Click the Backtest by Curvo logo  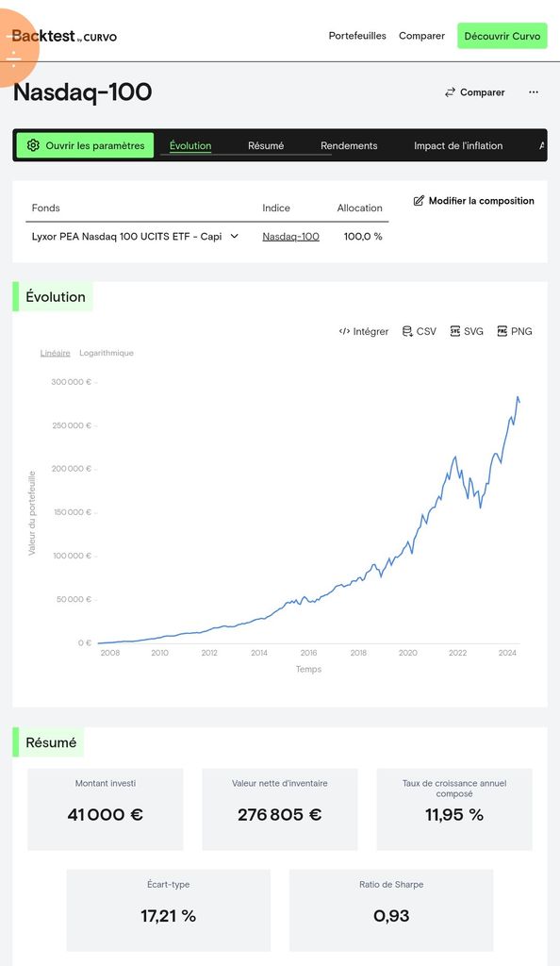tap(64, 37)
